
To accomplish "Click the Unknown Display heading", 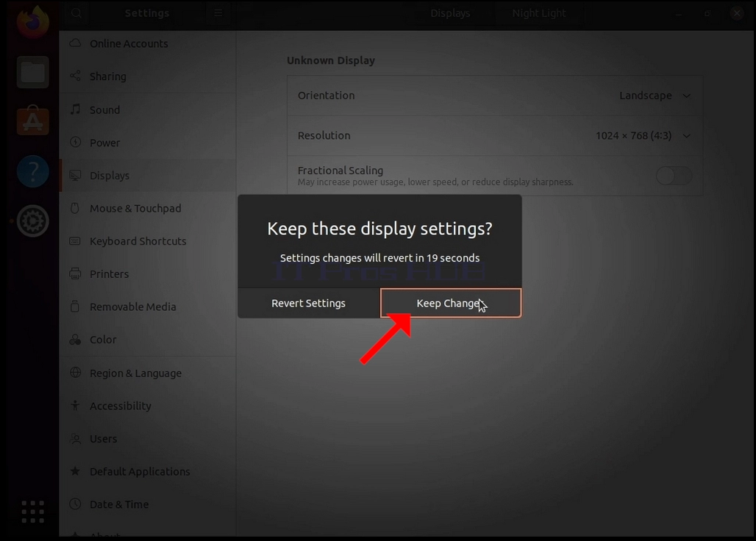I will [331, 61].
